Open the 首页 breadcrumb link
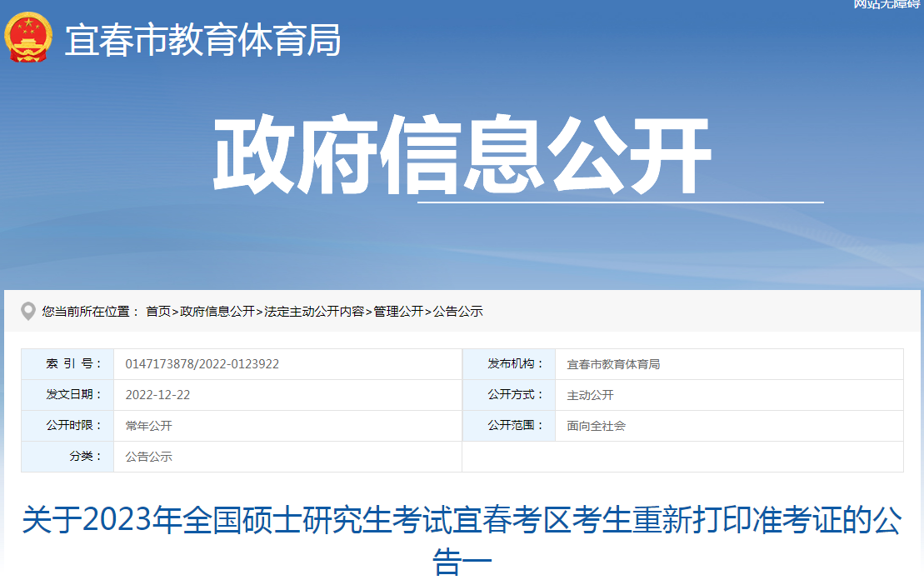The height and width of the screenshot is (580, 924). (x=158, y=311)
